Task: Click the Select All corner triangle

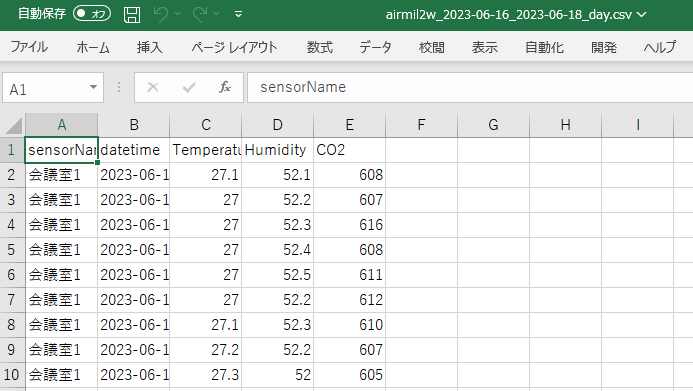Action: (x=13, y=125)
